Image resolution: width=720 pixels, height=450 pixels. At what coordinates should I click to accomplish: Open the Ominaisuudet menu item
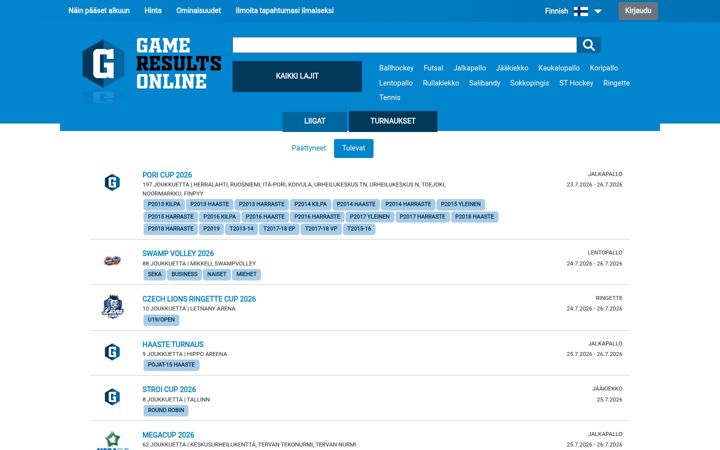198,11
